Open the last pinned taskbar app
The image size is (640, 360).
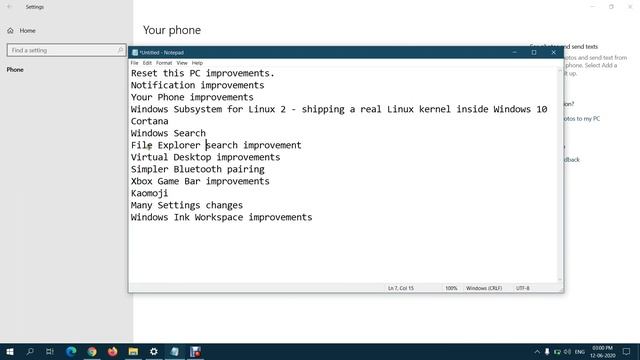pyautogui.click(x=195, y=351)
